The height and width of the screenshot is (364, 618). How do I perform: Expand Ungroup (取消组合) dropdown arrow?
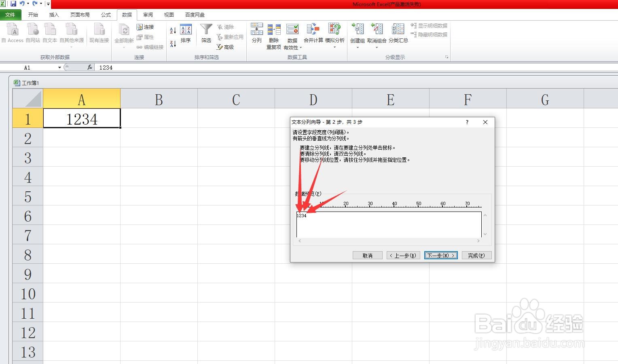pos(377,47)
